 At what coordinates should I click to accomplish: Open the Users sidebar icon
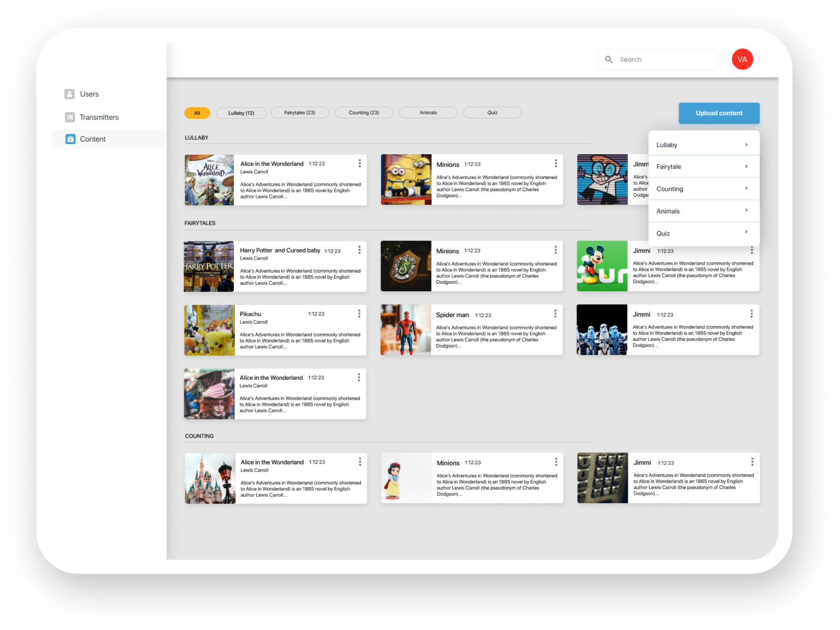[69, 94]
